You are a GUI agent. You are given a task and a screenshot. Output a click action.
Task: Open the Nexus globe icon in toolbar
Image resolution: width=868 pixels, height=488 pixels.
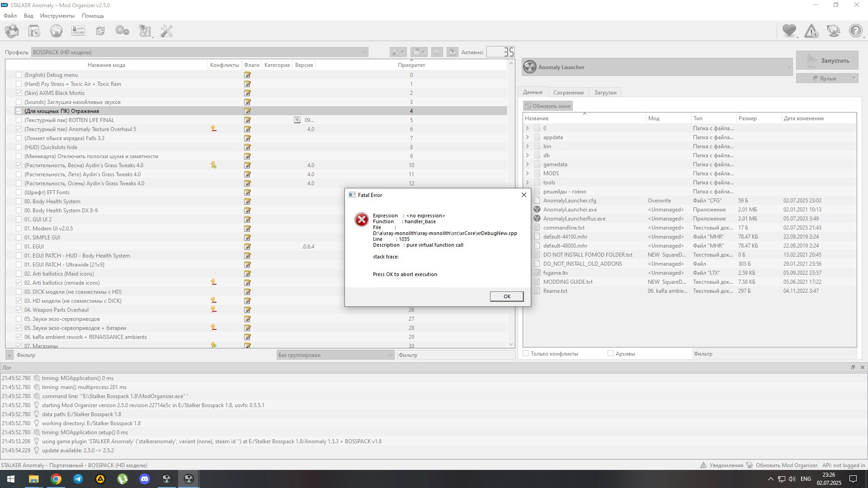coord(56,31)
